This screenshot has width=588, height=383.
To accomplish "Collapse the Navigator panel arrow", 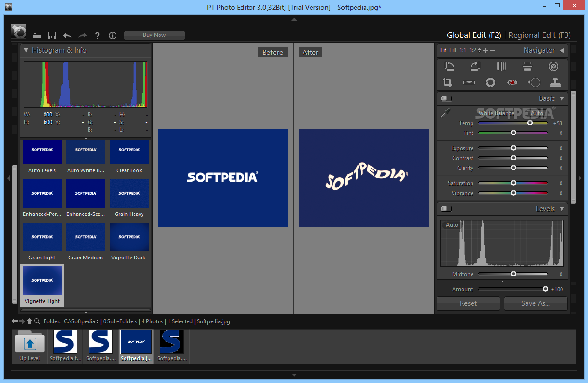I will (562, 50).
